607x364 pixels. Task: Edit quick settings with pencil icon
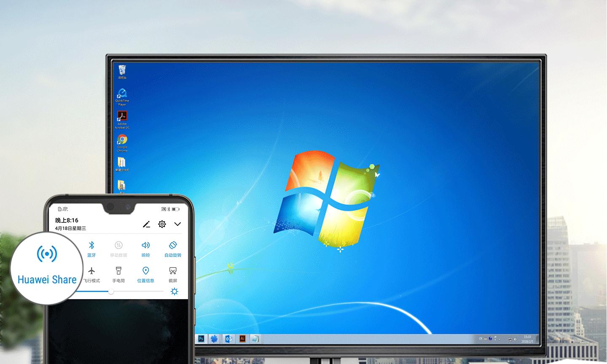pyautogui.click(x=146, y=224)
